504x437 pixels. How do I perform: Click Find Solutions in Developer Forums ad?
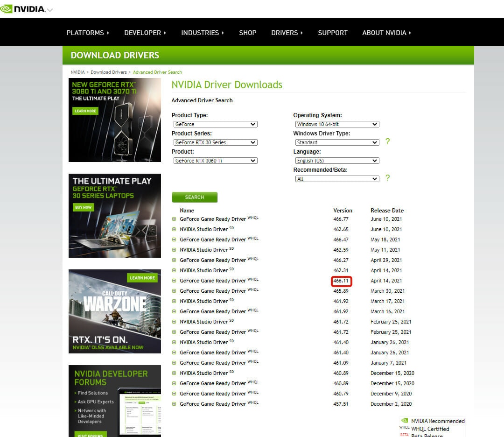point(92,393)
